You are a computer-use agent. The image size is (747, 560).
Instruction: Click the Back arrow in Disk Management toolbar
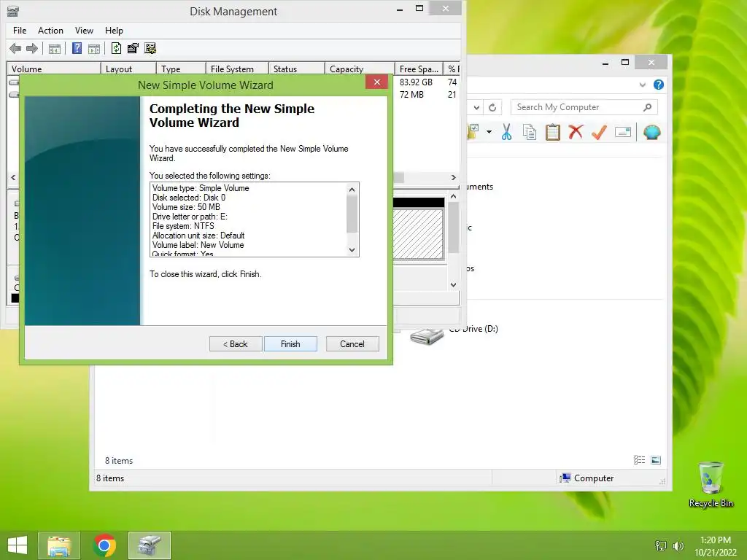point(15,48)
